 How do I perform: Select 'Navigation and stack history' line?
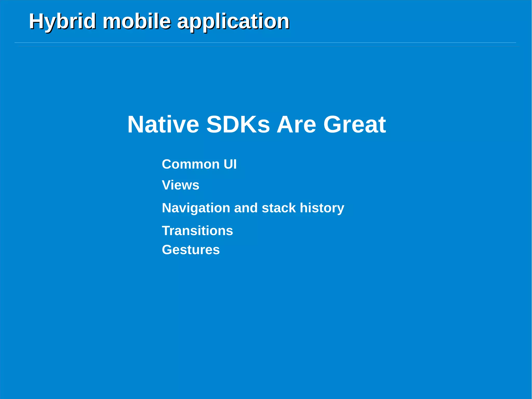pos(253,208)
